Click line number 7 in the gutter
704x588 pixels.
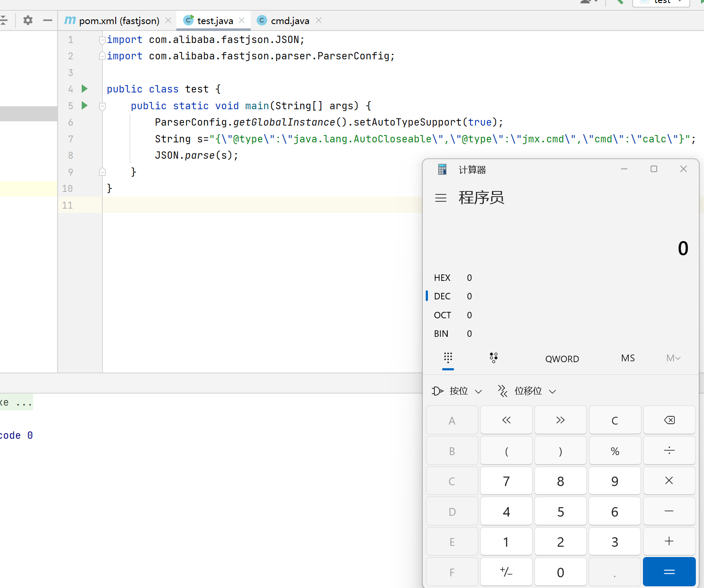tap(71, 139)
